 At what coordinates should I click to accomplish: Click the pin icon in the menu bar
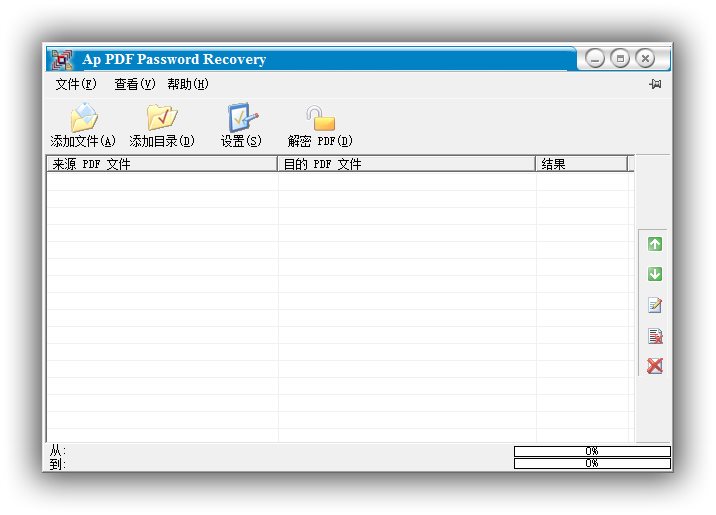(655, 84)
